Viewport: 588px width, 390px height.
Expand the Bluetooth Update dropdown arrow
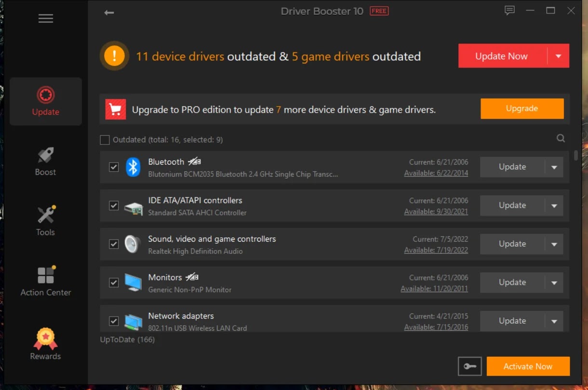point(554,167)
